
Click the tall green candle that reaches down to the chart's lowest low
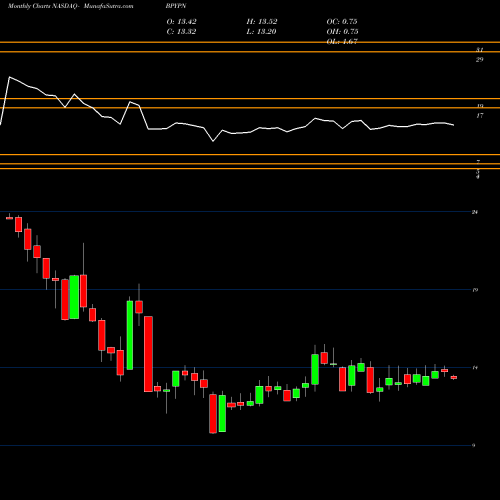click(222, 413)
